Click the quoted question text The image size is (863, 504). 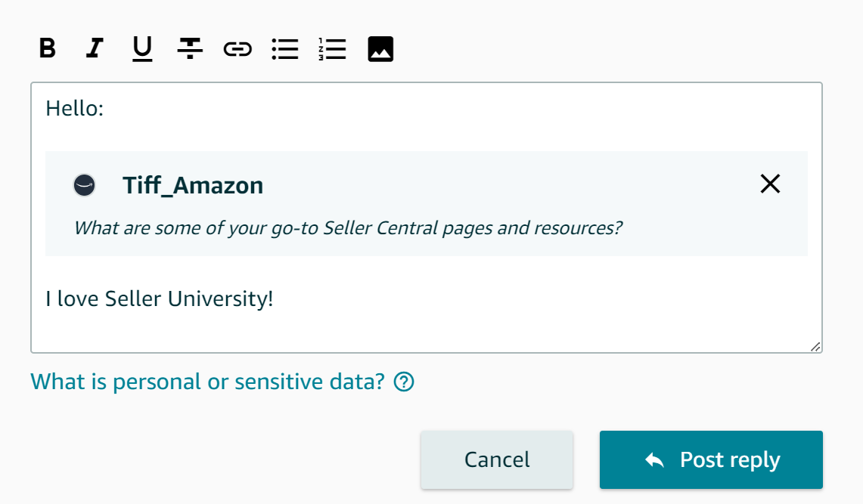348,228
